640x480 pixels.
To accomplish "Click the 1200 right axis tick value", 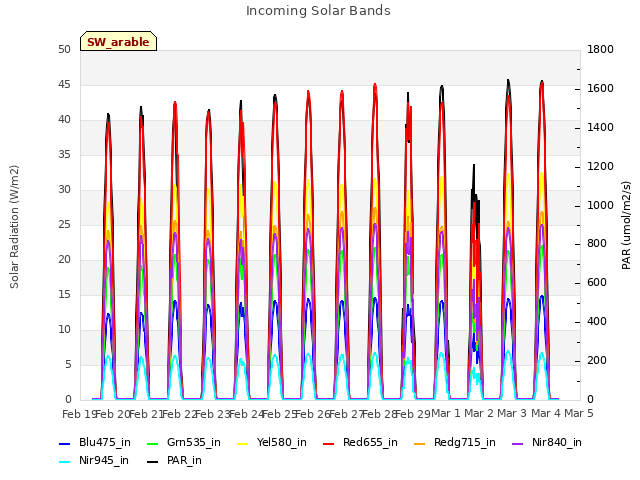I will point(600,167).
